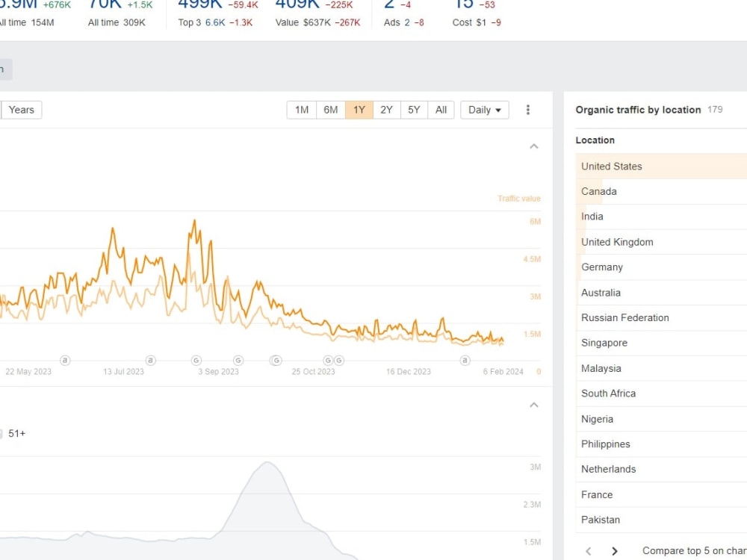The image size is (747, 560).
Task: Click the All time 154M value
Action: (27, 22)
